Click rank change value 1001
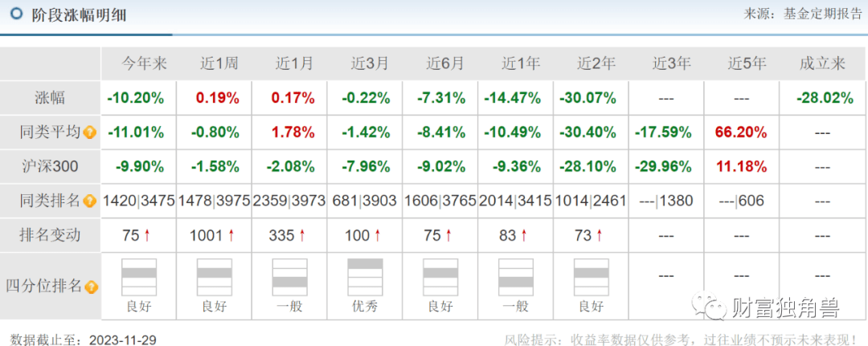 click(x=206, y=235)
